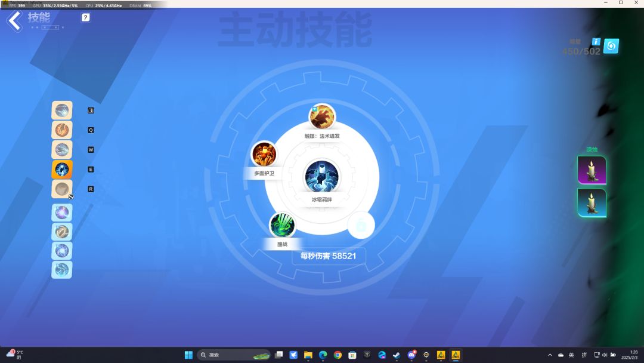Screen dimensions: 644x363
Task: Click the W keybind badge
Action: (91, 150)
